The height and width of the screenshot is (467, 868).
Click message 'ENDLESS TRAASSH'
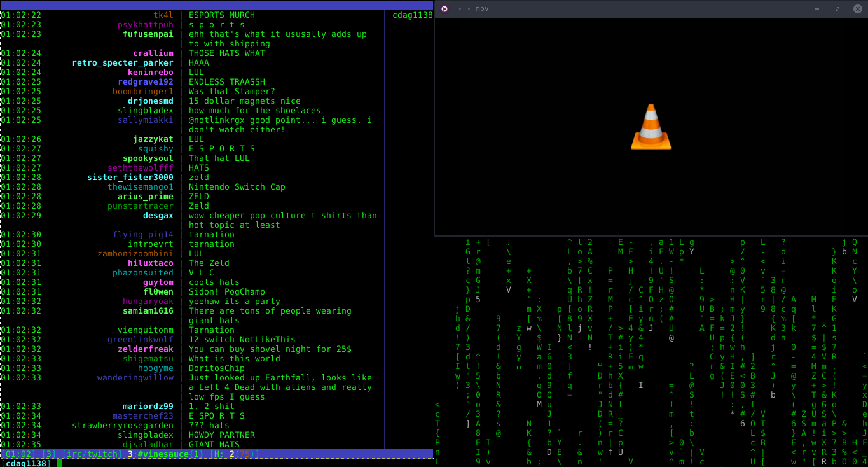point(227,82)
